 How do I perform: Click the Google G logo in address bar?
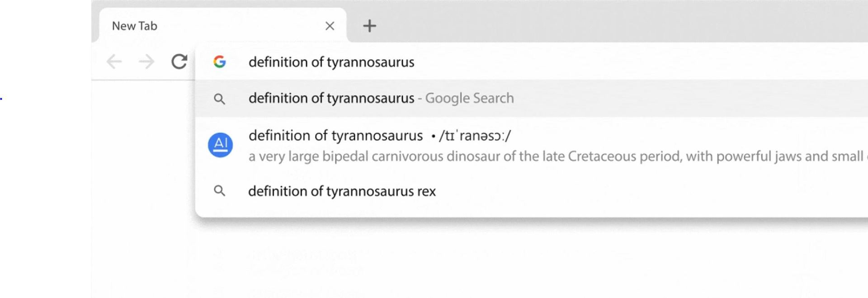(220, 61)
